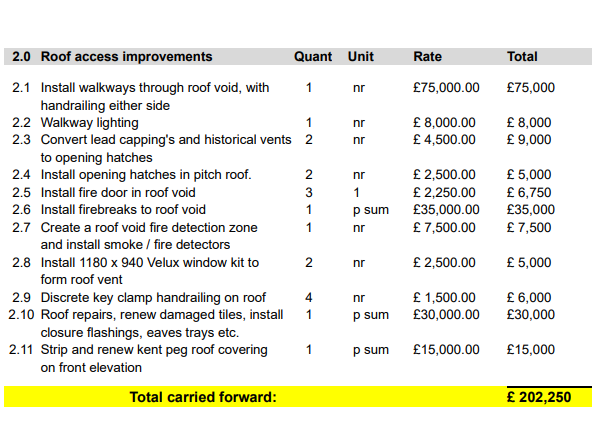Click 'Strip and renew kent peg roof covering'

(x=154, y=350)
